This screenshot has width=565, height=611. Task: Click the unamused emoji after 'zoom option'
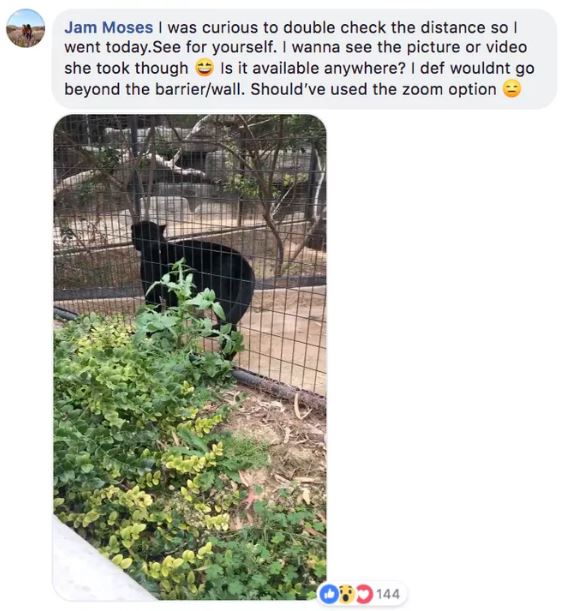pyautogui.click(x=512, y=89)
